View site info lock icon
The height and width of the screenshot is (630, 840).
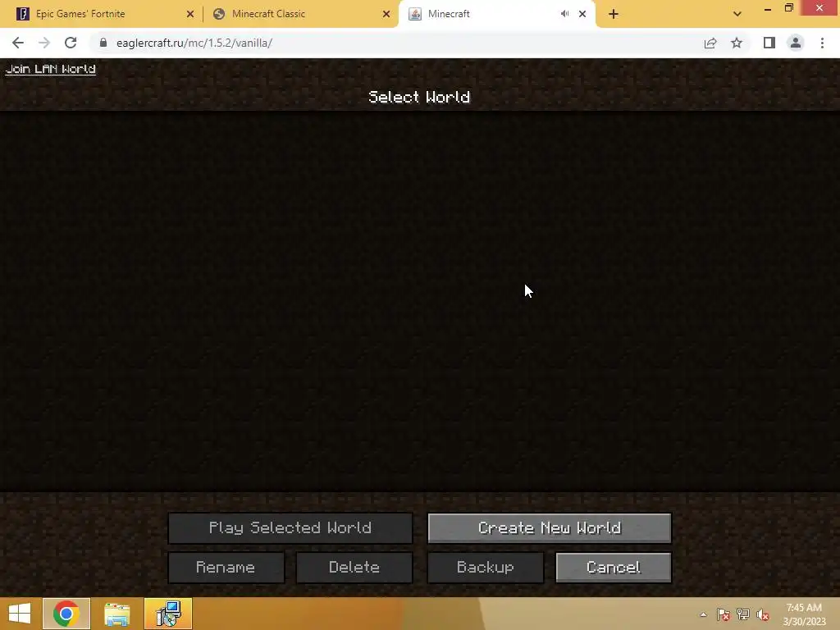pyautogui.click(x=103, y=43)
